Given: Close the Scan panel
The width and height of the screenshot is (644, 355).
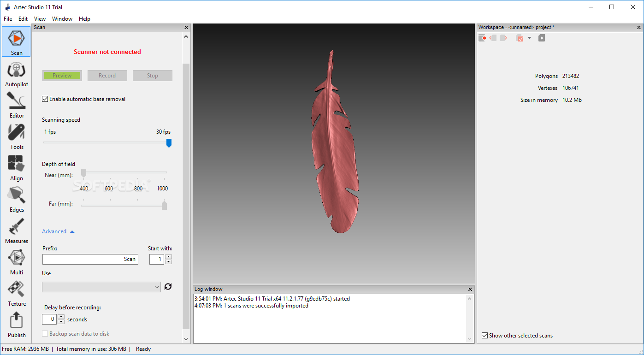Looking at the screenshot, I should 186,28.
